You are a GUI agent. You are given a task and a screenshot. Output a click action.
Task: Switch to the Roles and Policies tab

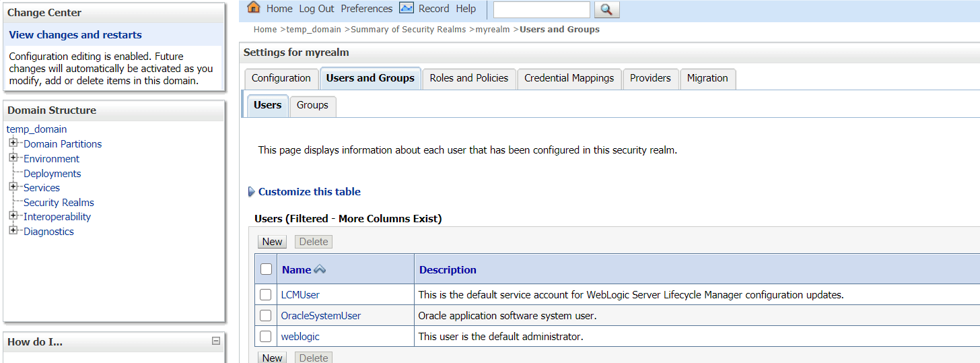click(x=468, y=78)
